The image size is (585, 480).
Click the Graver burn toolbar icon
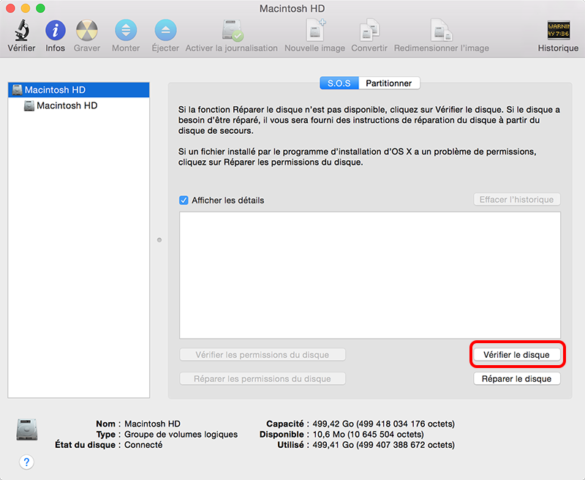point(87,30)
